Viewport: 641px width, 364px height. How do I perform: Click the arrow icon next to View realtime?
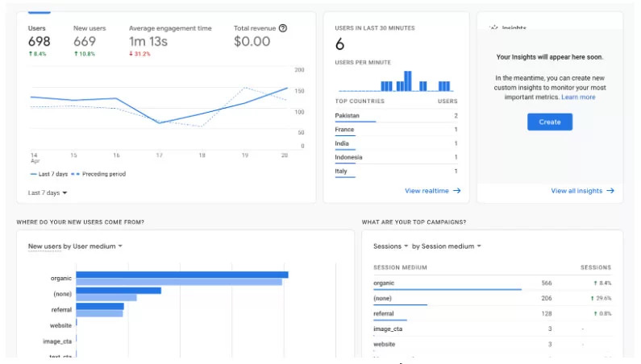(456, 191)
